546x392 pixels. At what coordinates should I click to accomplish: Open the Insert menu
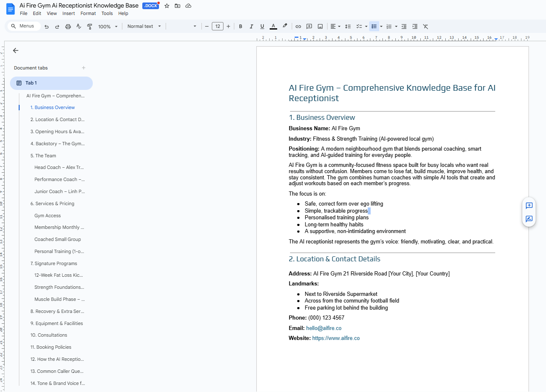coord(68,13)
